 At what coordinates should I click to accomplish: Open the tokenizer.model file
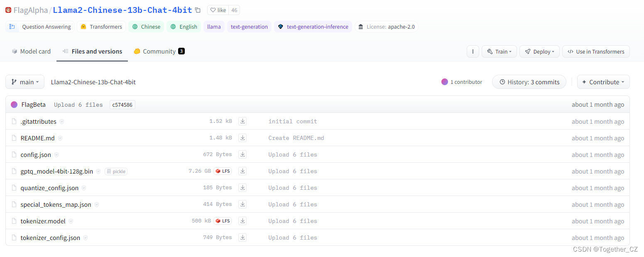[x=43, y=221]
